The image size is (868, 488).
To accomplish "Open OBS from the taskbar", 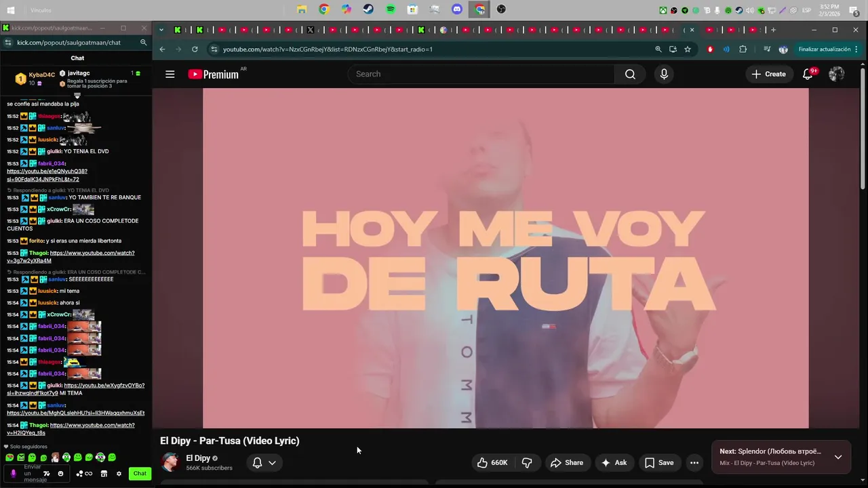I will pos(501,9).
